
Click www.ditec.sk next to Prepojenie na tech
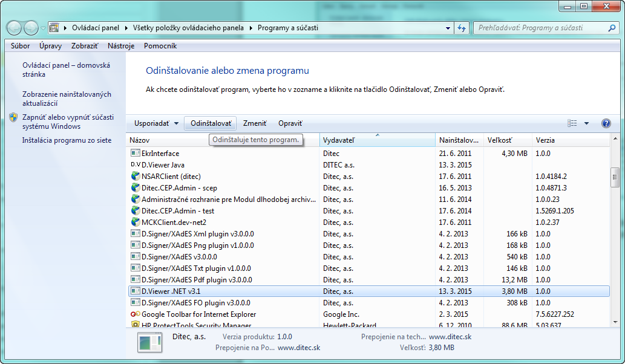coord(450,337)
